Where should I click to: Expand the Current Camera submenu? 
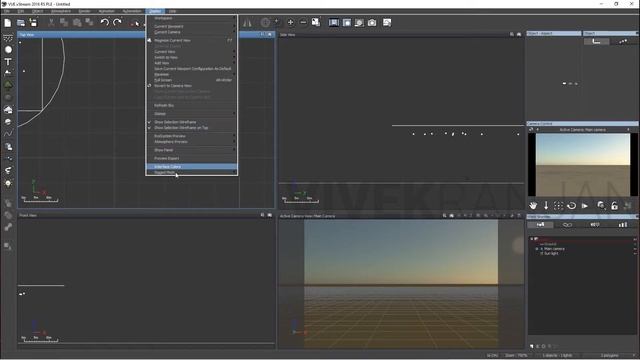click(191, 32)
